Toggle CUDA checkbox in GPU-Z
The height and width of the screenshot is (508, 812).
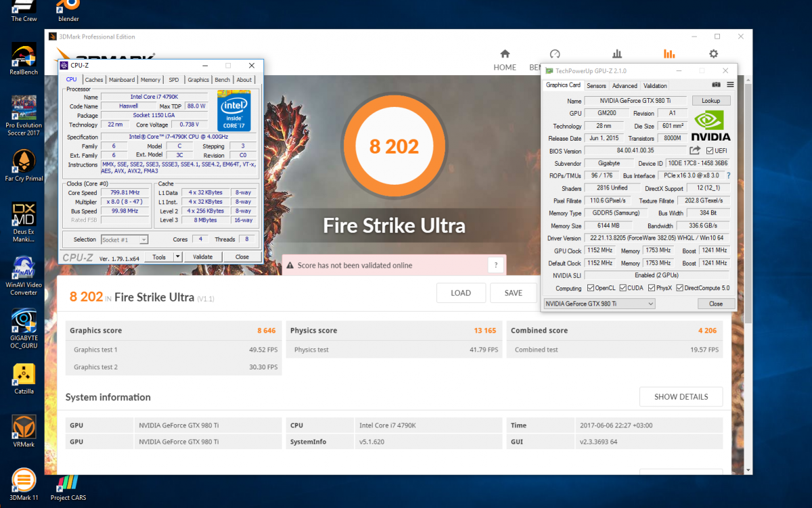pos(623,288)
